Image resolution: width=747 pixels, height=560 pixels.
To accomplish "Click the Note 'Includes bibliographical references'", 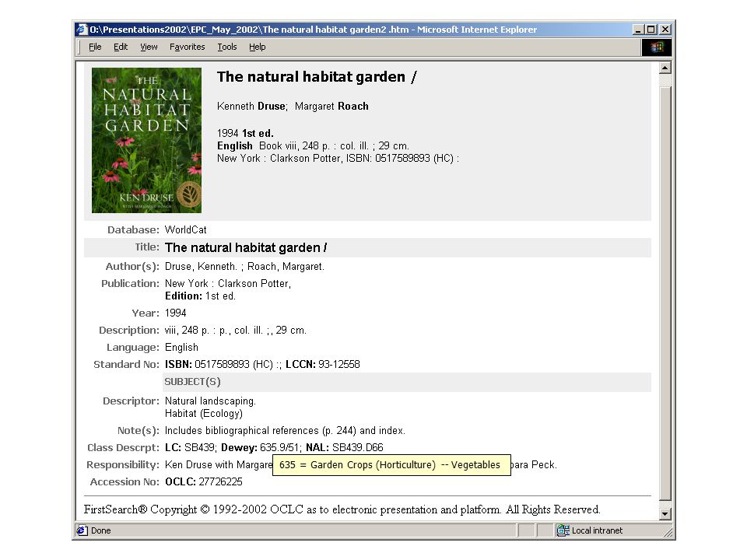I will click(285, 430).
